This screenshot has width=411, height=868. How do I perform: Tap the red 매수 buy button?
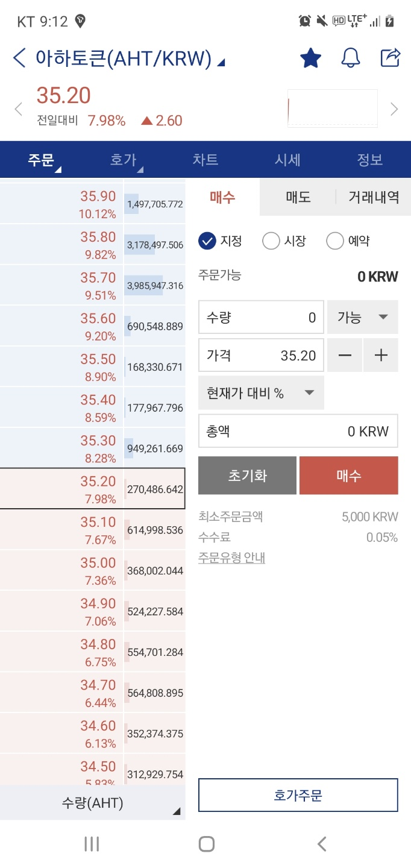(x=349, y=476)
